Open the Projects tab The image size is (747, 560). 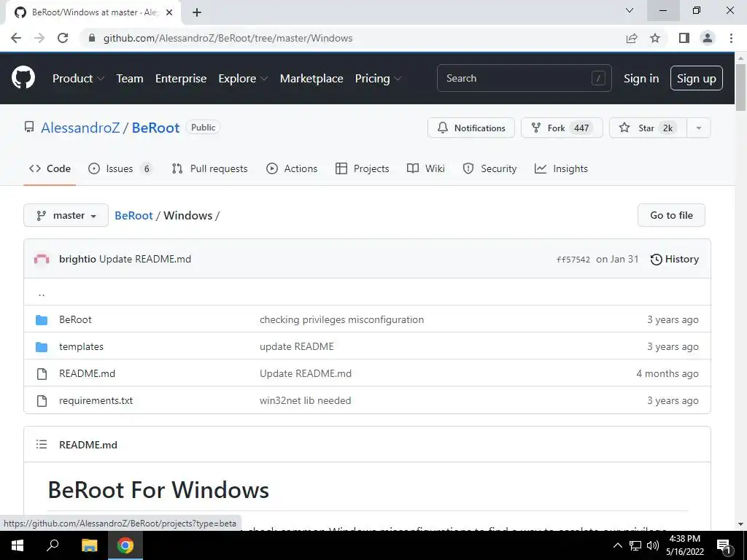[362, 168]
